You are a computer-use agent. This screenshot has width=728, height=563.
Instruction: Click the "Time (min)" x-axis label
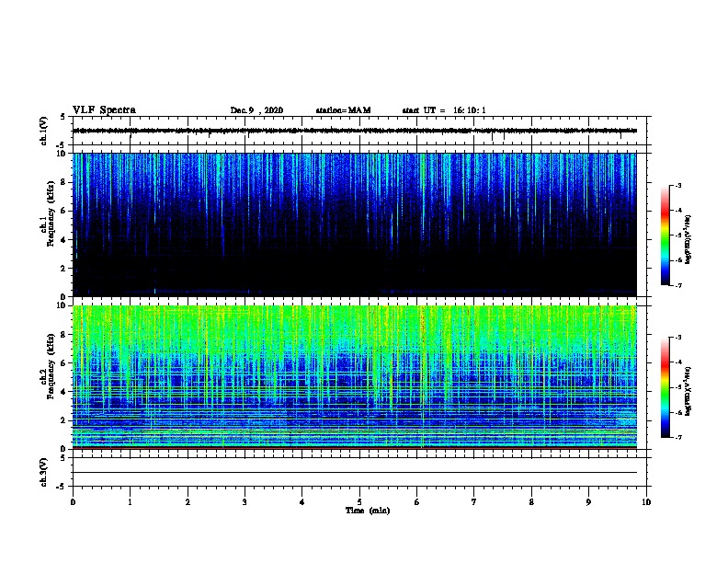click(x=368, y=511)
